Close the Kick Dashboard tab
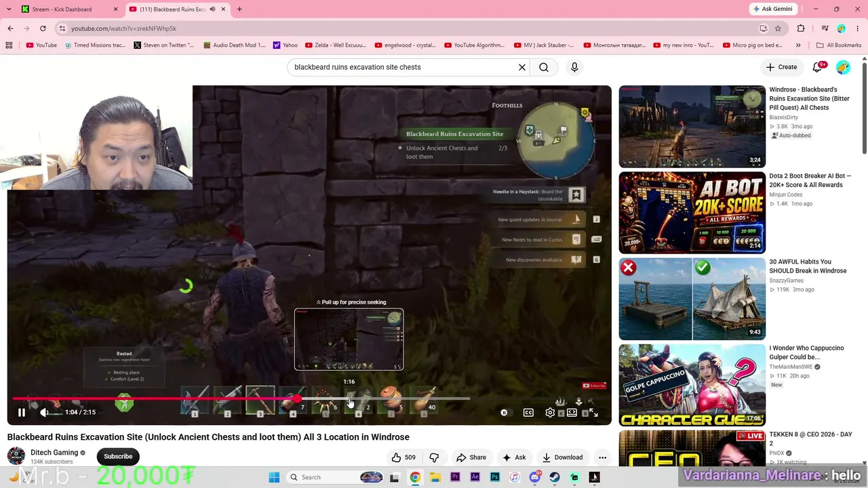Screen dimensions: 868x488 115,9
